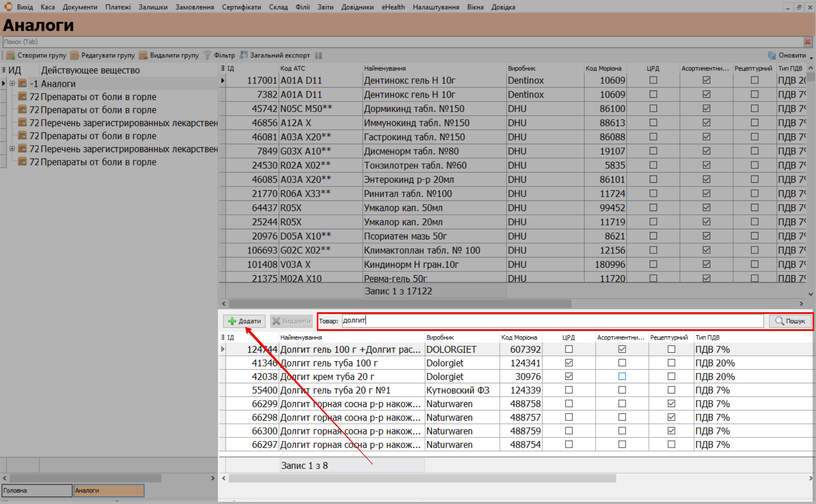Click the Загальний експорт icon
Screen dimensions: 816x504
[244, 55]
